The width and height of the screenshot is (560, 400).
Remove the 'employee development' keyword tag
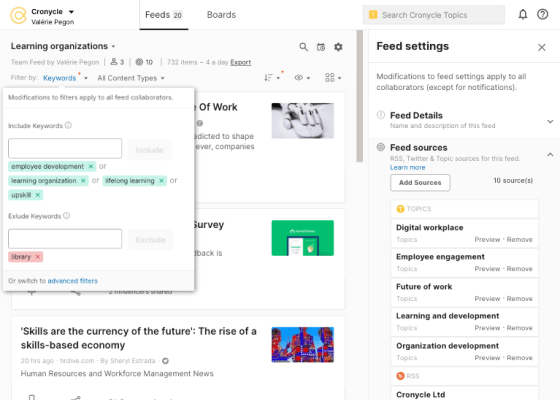point(91,166)
